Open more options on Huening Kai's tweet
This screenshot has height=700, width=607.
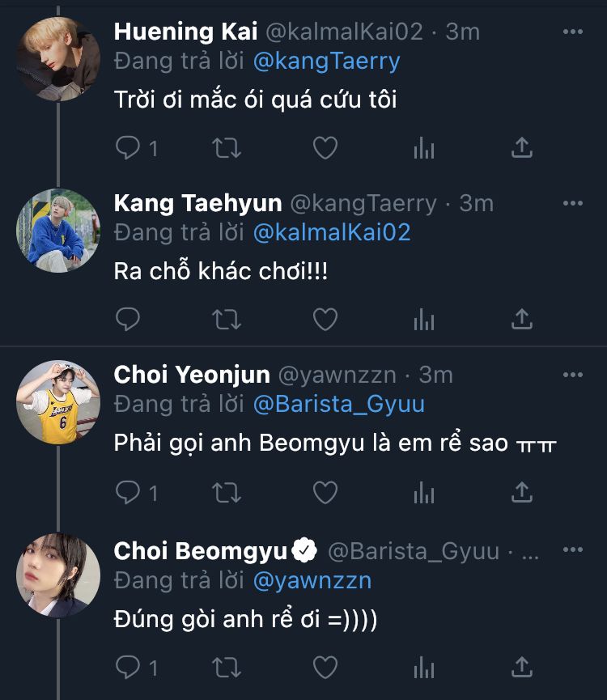(572, 32)
